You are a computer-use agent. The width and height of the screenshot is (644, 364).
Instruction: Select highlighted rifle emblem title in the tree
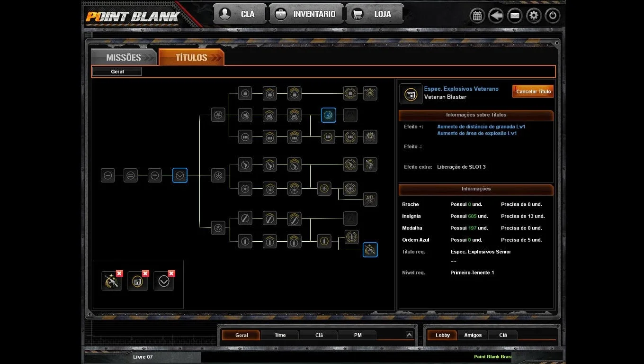[x=370, y=250]
